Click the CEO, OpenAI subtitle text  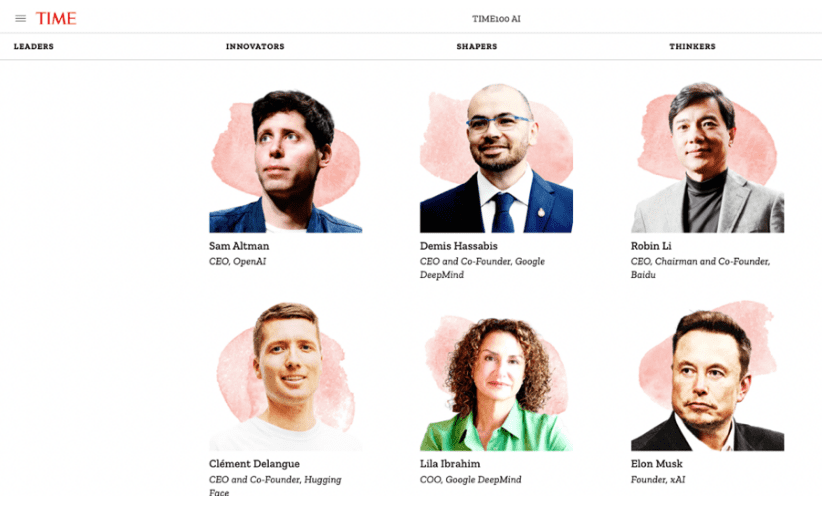click(x=237, y=261)
